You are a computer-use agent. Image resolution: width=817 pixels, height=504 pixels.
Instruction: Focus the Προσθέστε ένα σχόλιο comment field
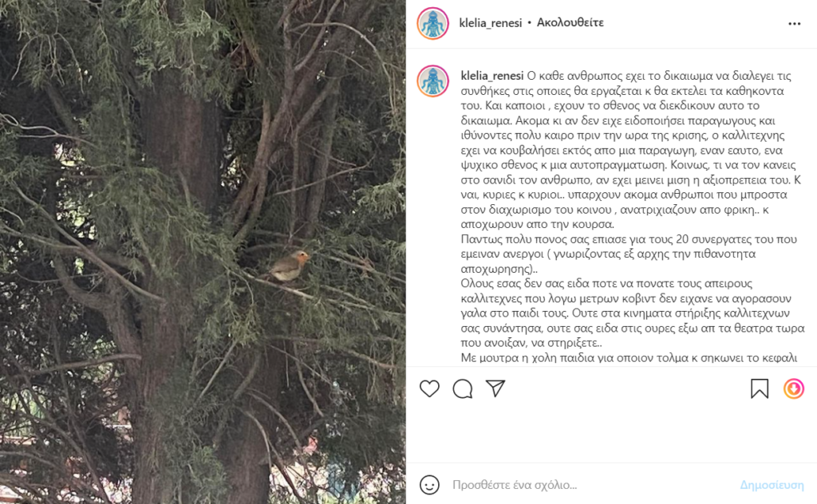589,485
